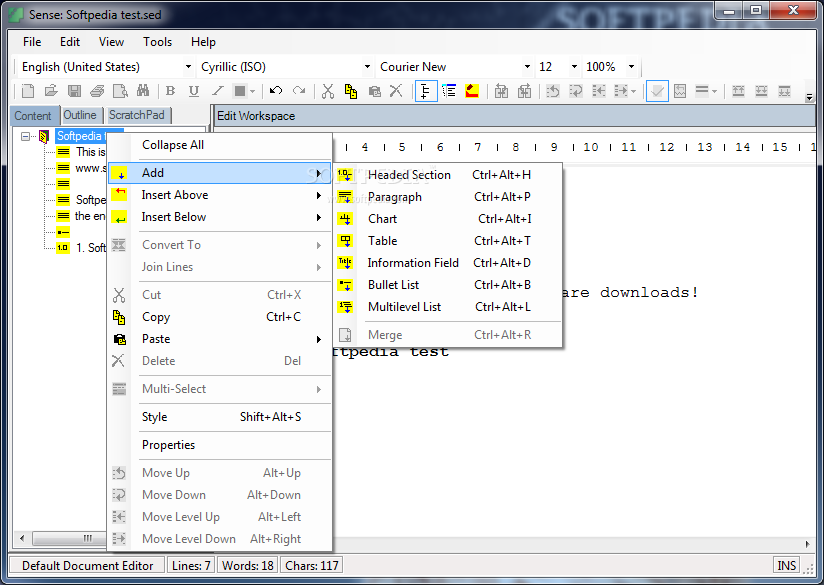
Task: Click the Move Level Up toolbar icon
Action: click(599, 91)
